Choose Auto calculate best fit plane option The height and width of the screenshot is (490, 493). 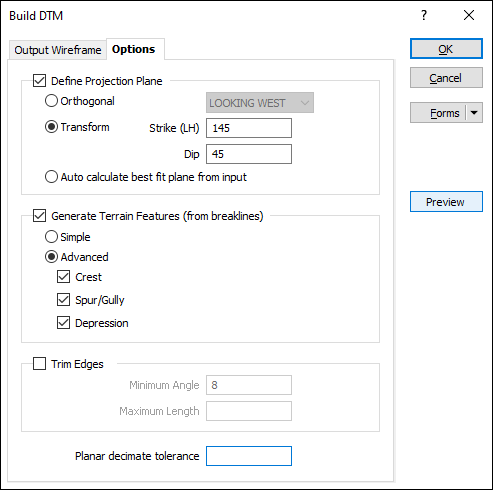(x=51, y=177)
